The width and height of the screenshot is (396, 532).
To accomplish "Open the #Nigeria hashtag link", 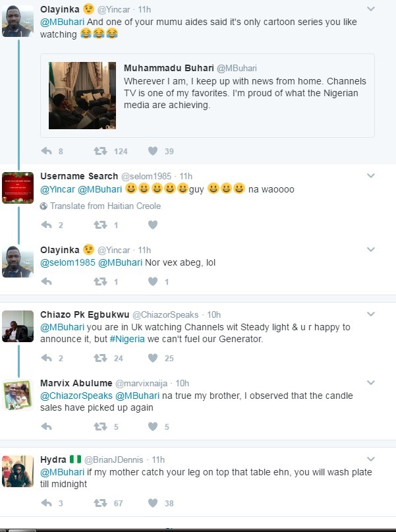I will (127, 339).
